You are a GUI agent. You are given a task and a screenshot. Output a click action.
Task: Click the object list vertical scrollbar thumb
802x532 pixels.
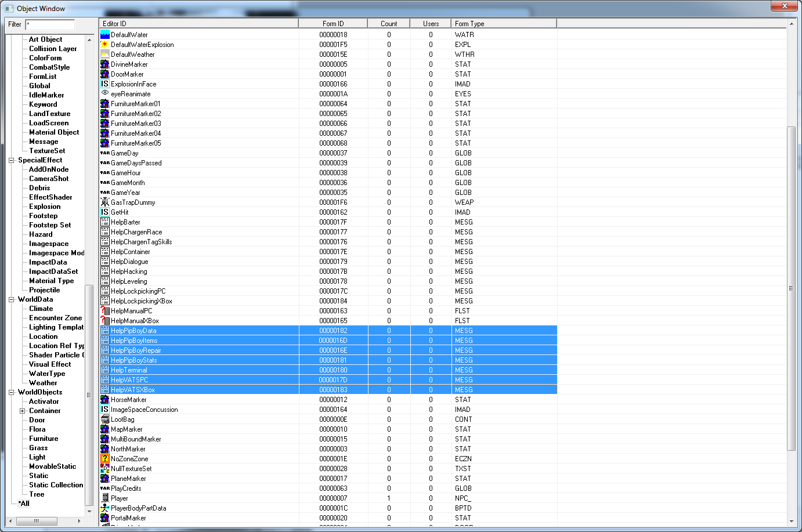(x=791, y=288)
